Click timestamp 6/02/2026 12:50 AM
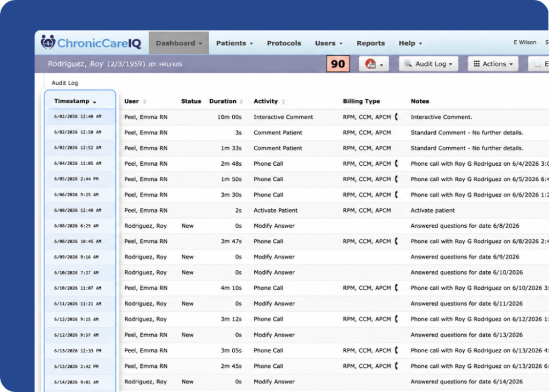 click(77, 132)
